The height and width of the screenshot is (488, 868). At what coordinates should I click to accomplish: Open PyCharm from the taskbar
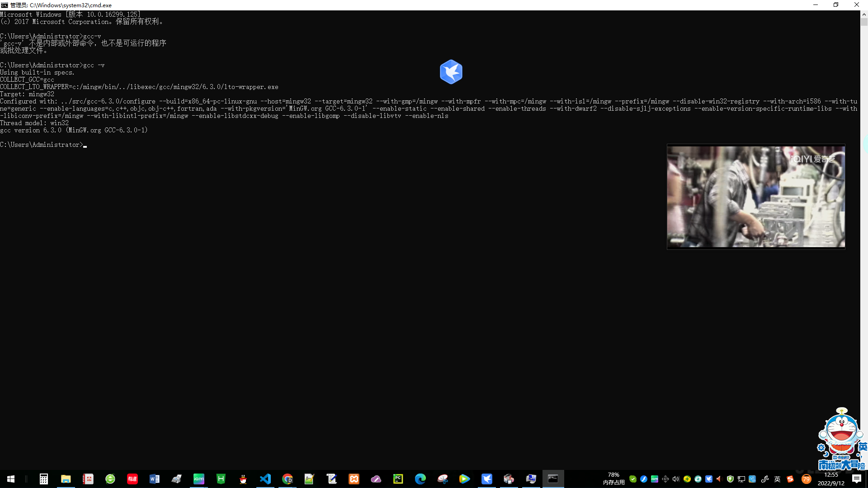coord(398,479)
